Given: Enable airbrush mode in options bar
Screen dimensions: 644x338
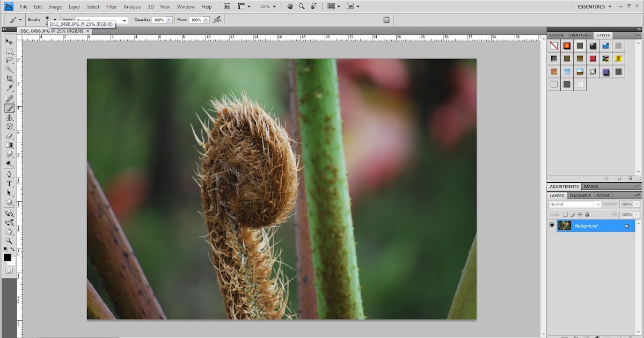Looking at the screenshot, I should tap(217, 20).
